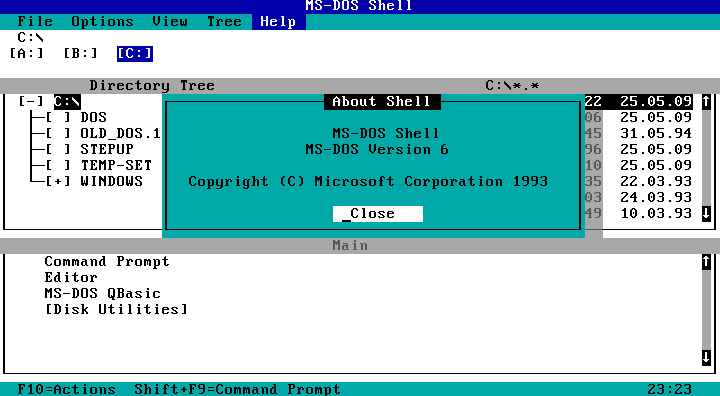Click the Main list scroll down arrow
Viewport: 720px width, 396px height.
tap(706, 357)
